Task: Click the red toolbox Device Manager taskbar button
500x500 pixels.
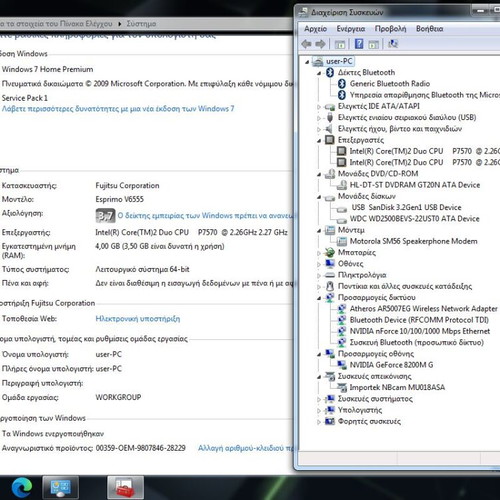Action: pyautogui.click(x=126, y=487)
